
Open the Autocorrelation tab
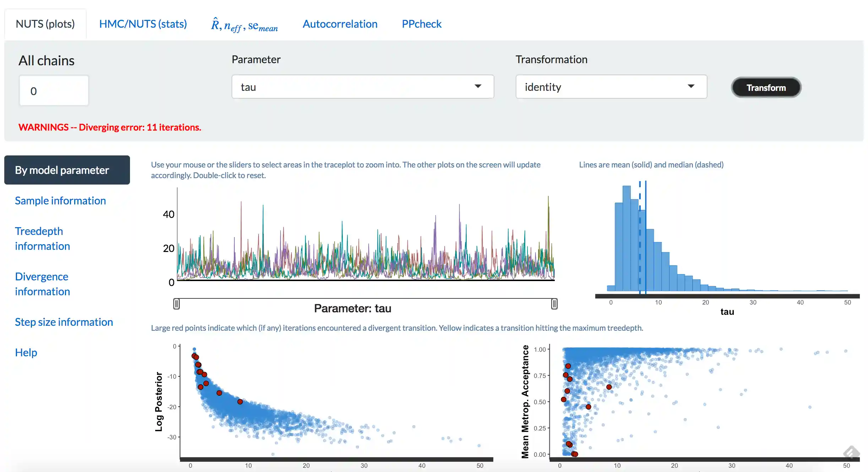[340, 24]
